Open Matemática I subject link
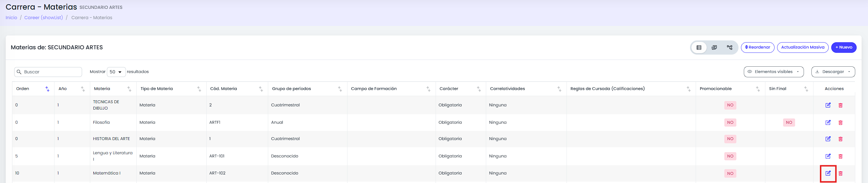Image resolution: width=868 pixels, height=183 pixels. point(107,173)
